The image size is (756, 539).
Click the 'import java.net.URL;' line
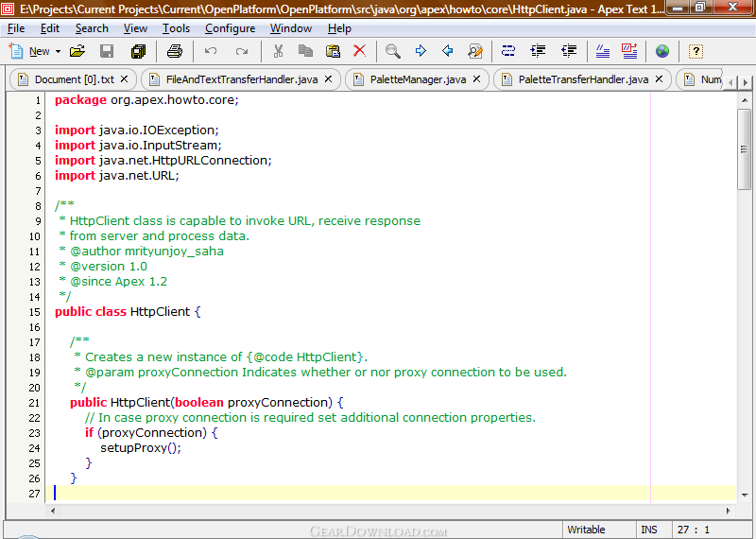click(x=116, y=176)
